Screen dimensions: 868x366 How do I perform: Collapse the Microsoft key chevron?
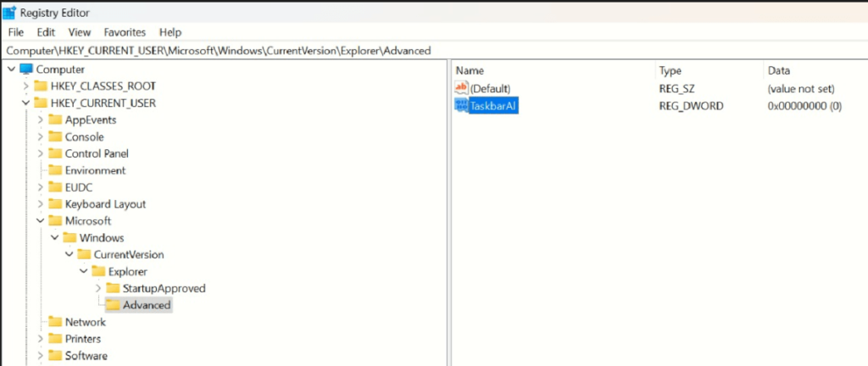(x=40, y=220)
